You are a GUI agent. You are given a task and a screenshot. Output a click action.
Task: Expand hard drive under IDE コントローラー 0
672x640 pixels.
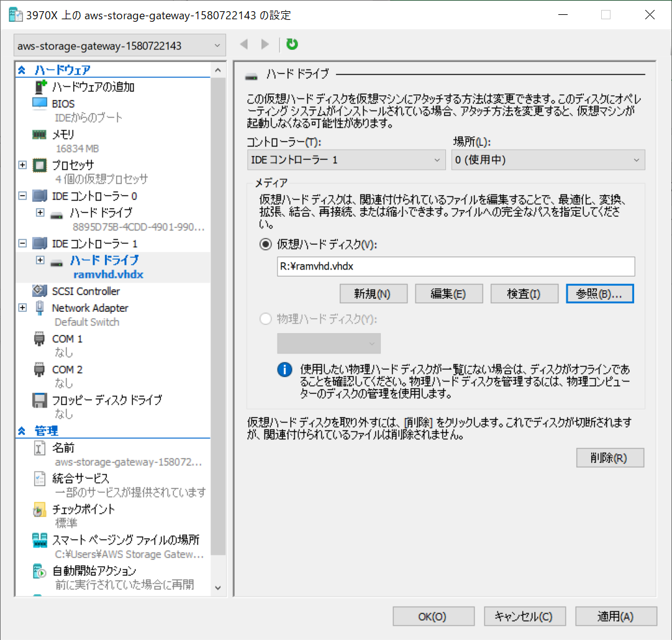[40, 213]
